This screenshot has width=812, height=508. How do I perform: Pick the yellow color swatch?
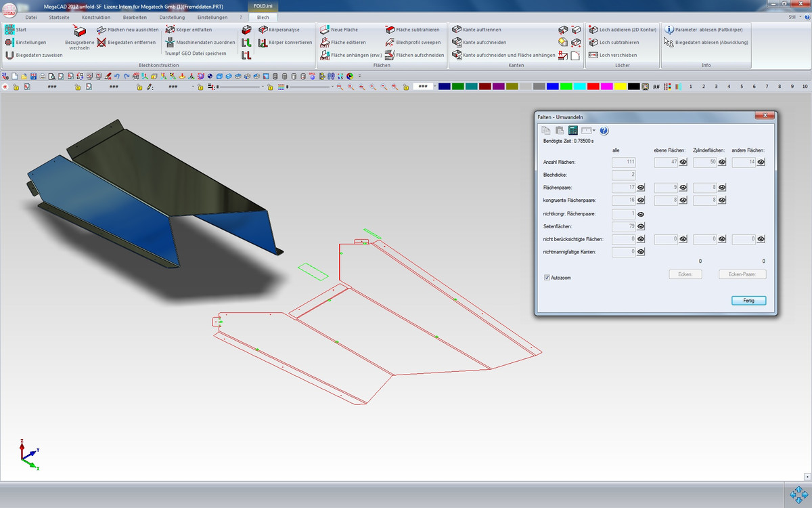[x=620, y=87]
